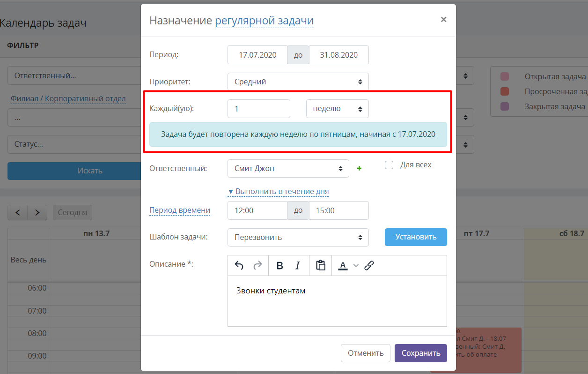Toggle bold formatting in description editor
This screenshot has height=374, width=588.
(280, 265)
